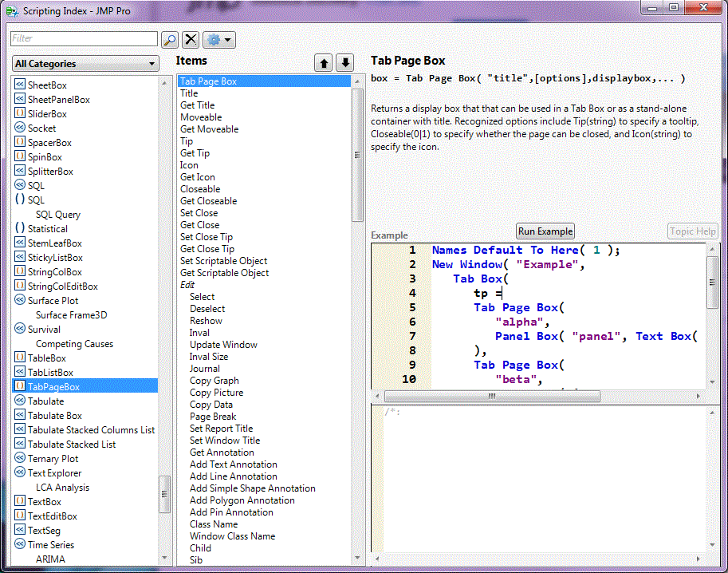Image resolution: width=728 pixels, height=573 pixels.
Task: Select the SQL Query function icon
Action: pyautogui.click(x=58, y=214)
